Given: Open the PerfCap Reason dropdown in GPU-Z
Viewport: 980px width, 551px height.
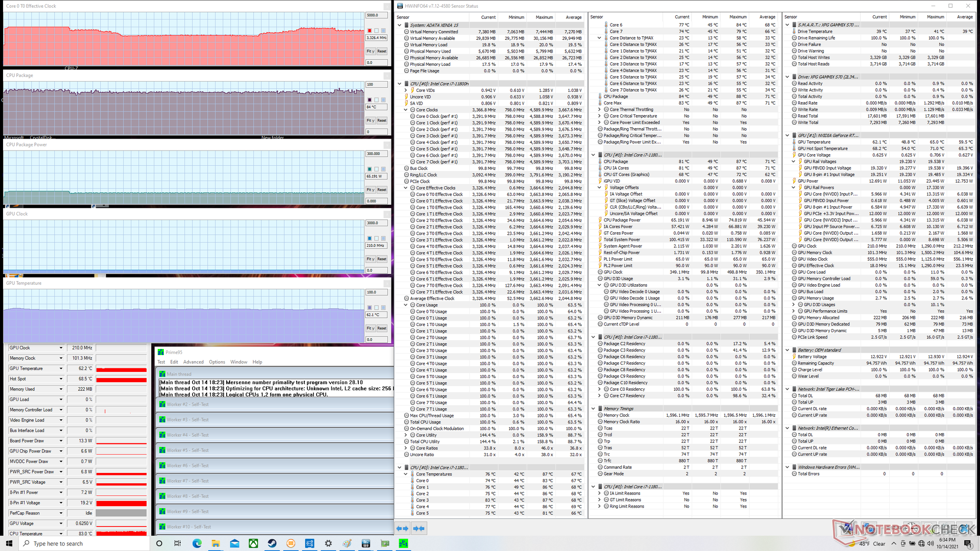Looking at the screenshot, I should click(x=61, y=513).
